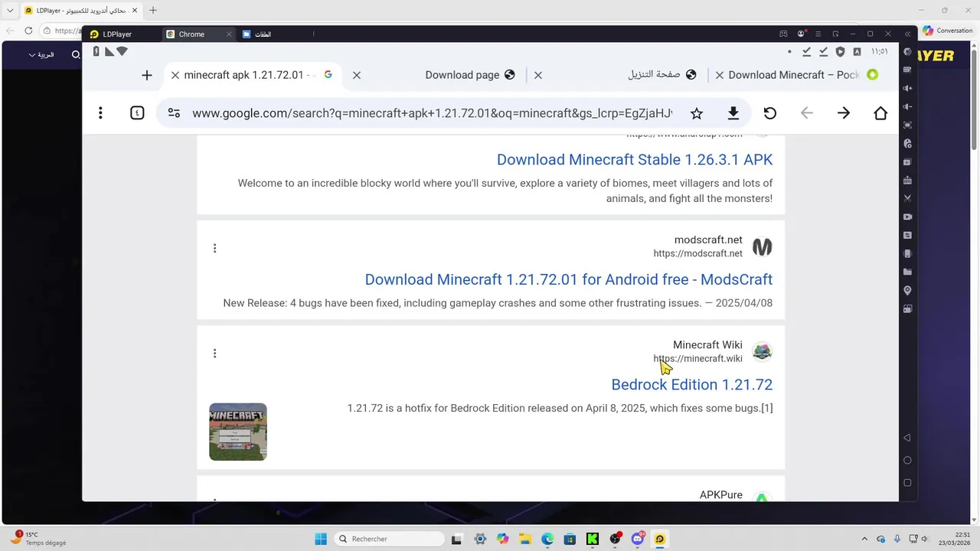980x551 pixels.
Task: Increase volume in LDPlayer sidebar
Action: pos(907,88)
